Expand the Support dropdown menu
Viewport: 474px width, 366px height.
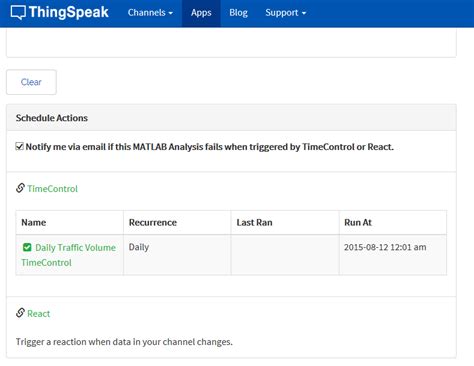tap(285, 13)
